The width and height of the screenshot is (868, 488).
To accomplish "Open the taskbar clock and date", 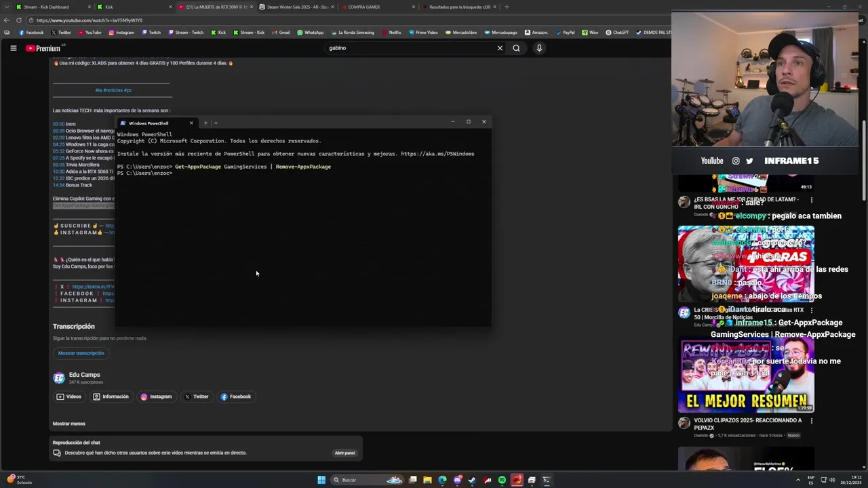I will [851, 480].
